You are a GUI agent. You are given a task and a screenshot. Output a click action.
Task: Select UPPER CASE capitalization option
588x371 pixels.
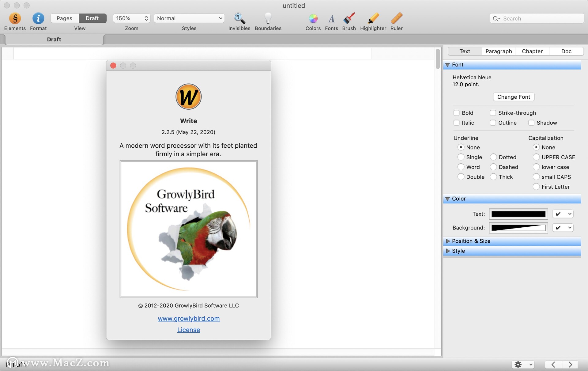pyautogui.click(x=536, y=157)
